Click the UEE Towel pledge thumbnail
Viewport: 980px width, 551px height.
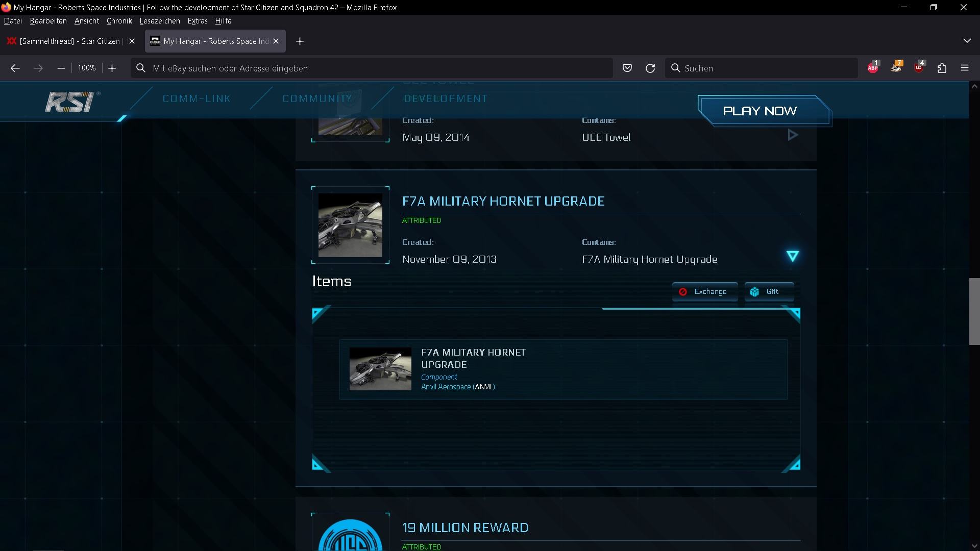coord(350,127)
